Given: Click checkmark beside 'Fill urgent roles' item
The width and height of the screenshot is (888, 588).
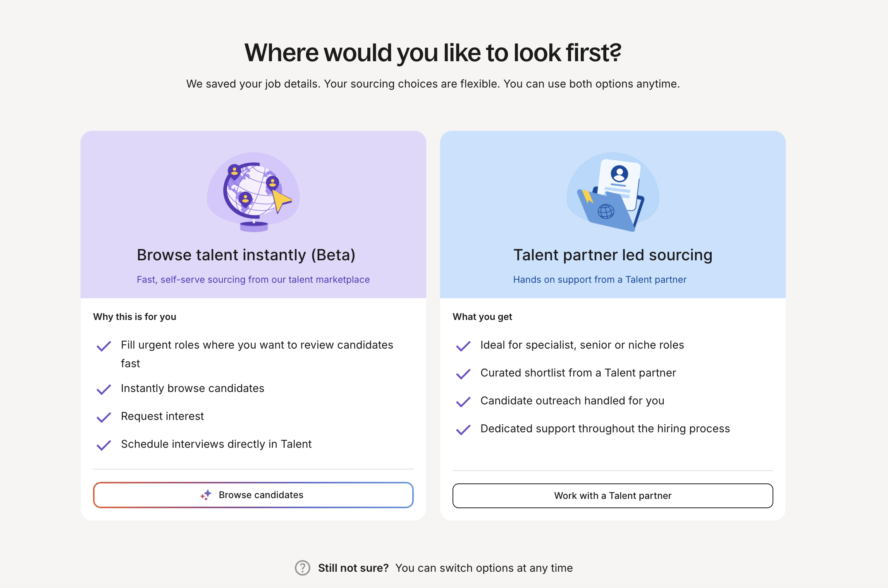Looking at the screenshot, I should [104, 346].
